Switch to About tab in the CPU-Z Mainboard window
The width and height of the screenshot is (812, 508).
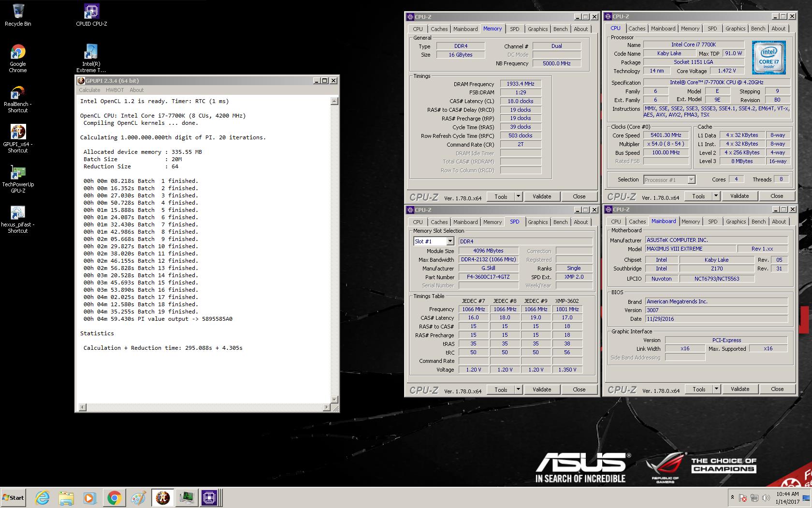tap(779, 222)
